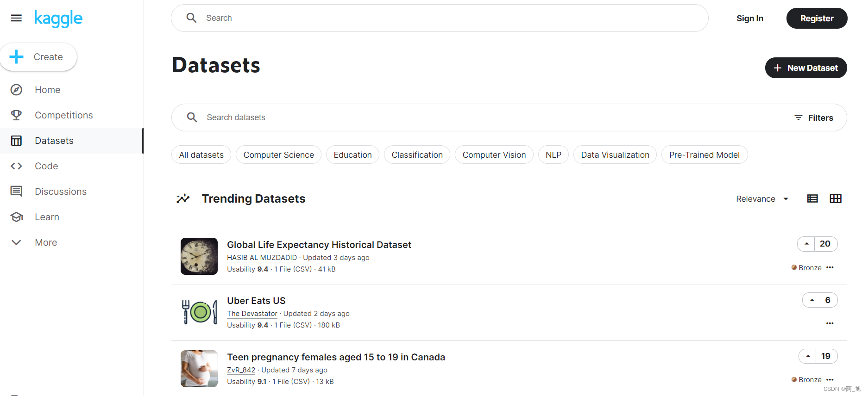Click the compass Home icon
The height and width of the screenshot is (396, 868).
[x=16, y=90]
